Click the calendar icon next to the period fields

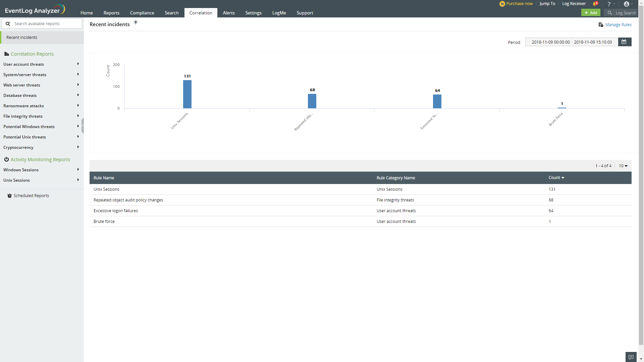[624, 42]
